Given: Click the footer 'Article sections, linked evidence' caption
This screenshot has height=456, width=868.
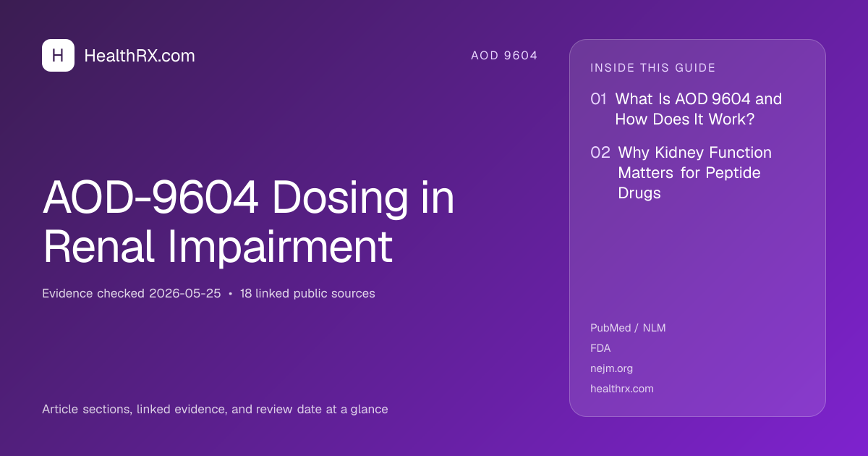Looking at the screenshot, I should [x=215, y=410].
